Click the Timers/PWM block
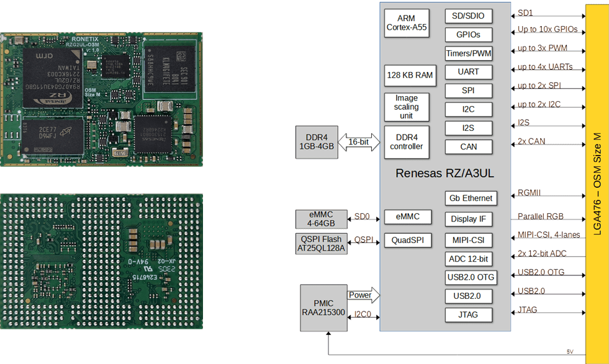Image resolution: width=609 pixels, height=364 pixels. 469,53
